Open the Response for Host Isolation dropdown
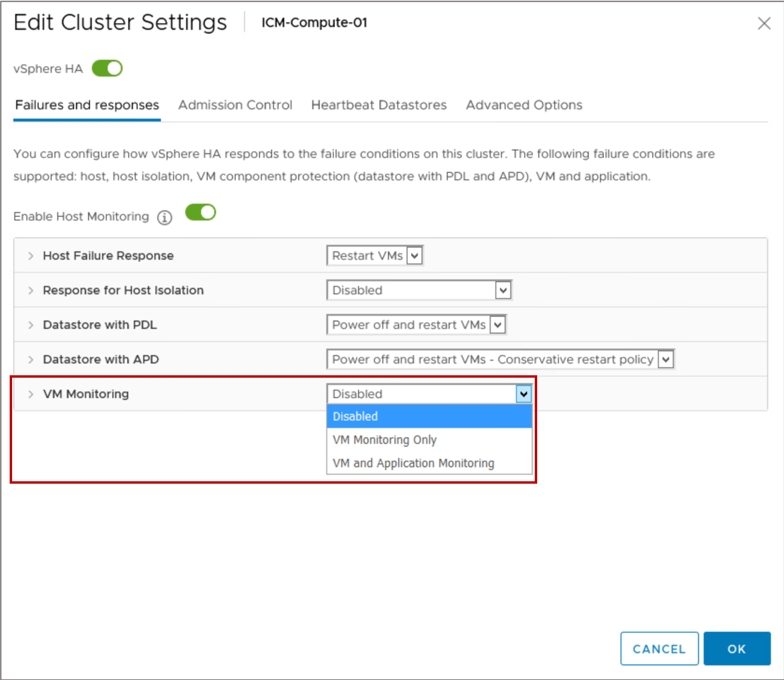This screenshot has width=784, height=680. 419,290
